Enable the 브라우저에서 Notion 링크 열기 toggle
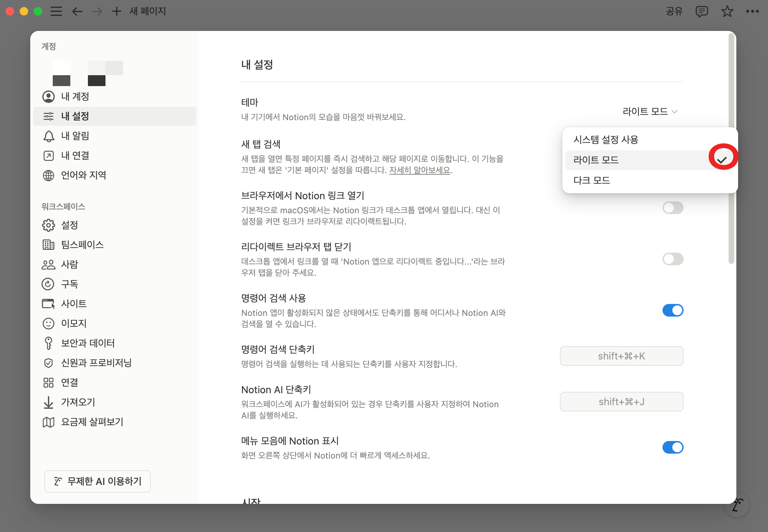Screen dimensions: 768x532 (672, 208)
